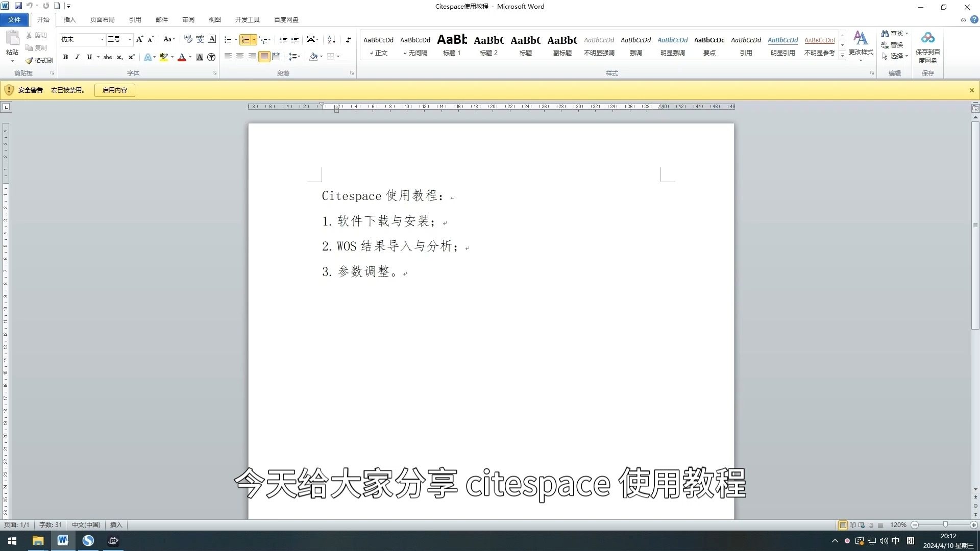This screenshot has width=980, height=551.
Task: Switch to the 插入 ribbon tab
Action: (x=69, y=19)
